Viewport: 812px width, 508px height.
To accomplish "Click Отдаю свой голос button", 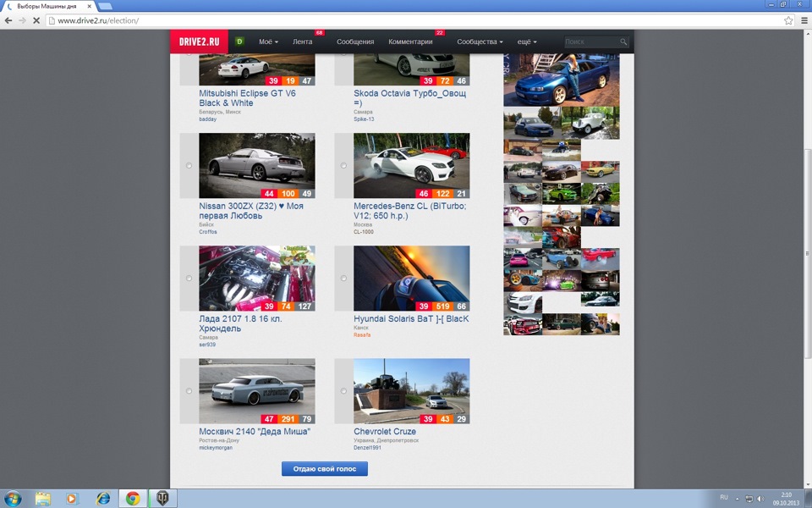I will [x=325, y=468].
